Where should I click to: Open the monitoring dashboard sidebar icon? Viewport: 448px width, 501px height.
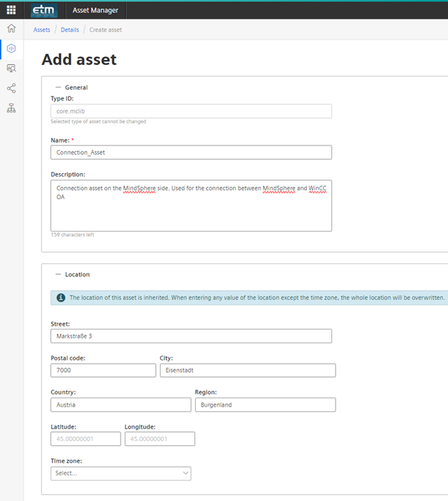[x=11, y=68]
